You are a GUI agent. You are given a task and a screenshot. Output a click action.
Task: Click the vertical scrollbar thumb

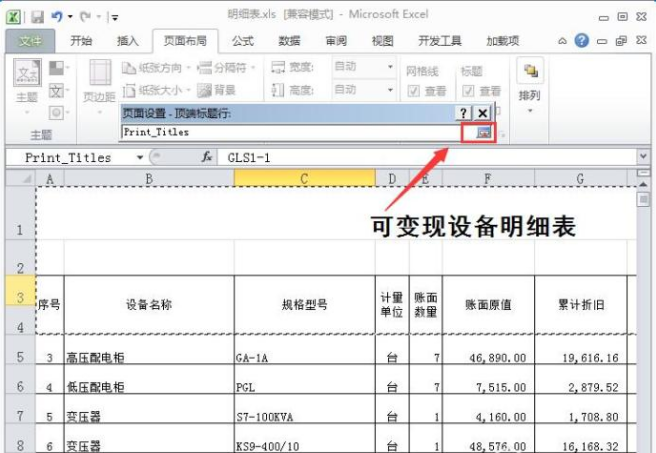(x=643, y=198)
